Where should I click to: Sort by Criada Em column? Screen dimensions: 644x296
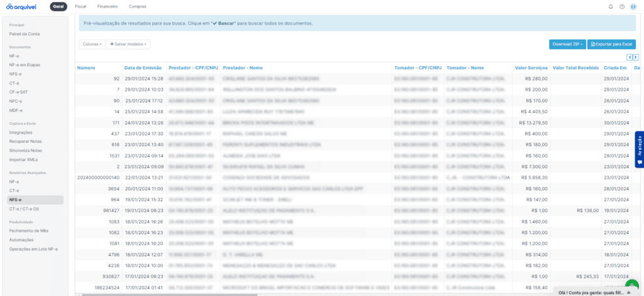click(x=615, y=68)
